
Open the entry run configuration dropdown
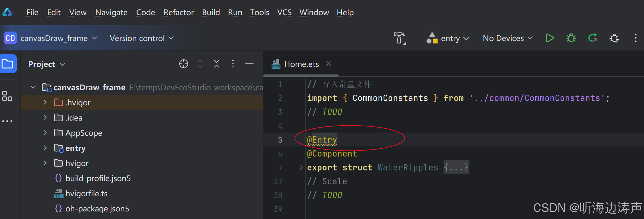[448, 38]
